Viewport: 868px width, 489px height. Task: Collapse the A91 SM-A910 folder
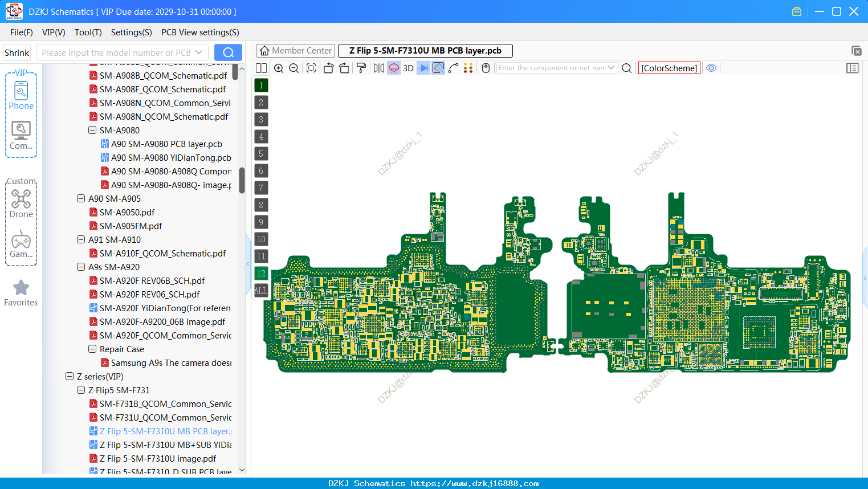81,239
